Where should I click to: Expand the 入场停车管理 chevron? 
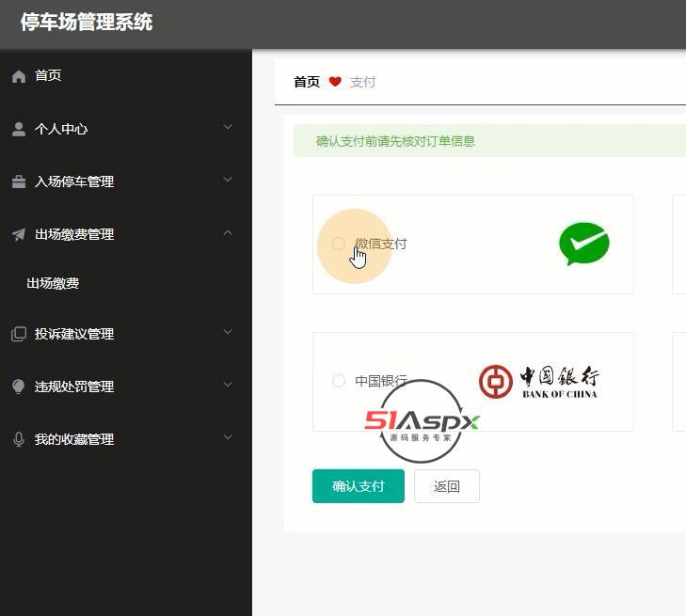[x=228, y=180]
